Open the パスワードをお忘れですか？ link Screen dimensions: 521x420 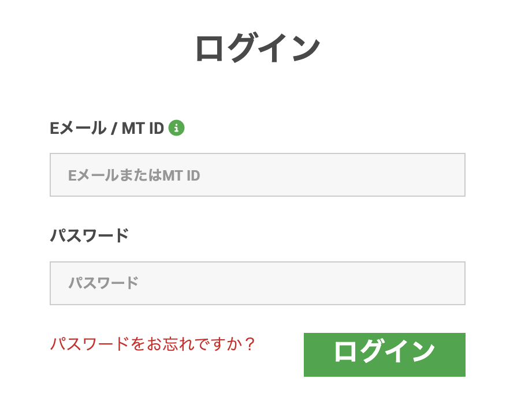[x=152, y=344]
